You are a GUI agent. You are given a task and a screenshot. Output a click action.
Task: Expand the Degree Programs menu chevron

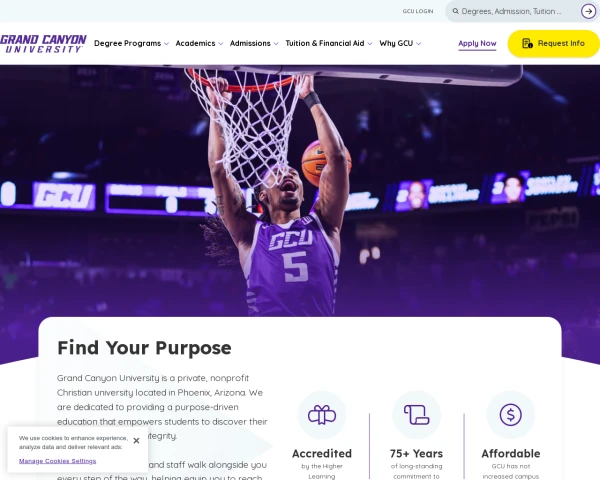pyautogui.click(x=166, y=44)
